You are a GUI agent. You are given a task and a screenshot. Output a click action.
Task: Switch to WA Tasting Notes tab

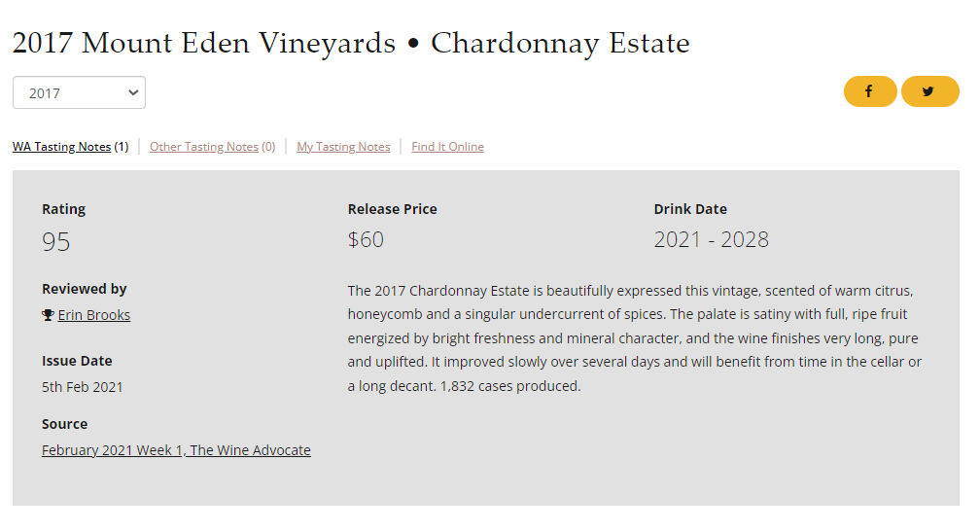tap(61, 147)
